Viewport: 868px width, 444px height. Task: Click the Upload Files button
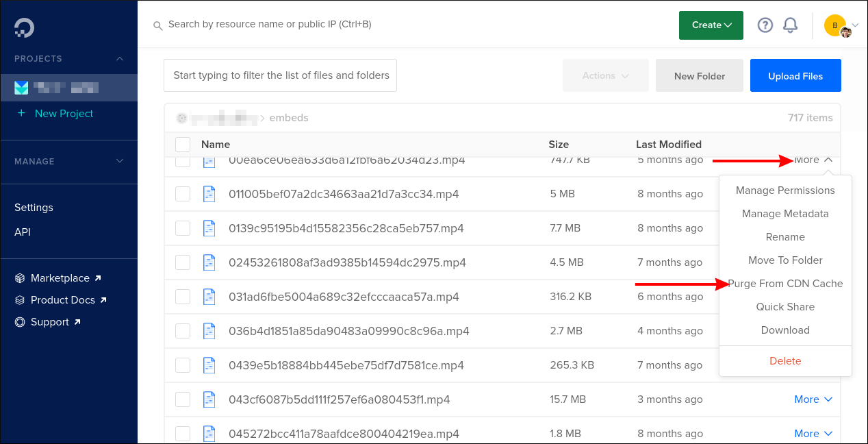[x=795, y=75]
